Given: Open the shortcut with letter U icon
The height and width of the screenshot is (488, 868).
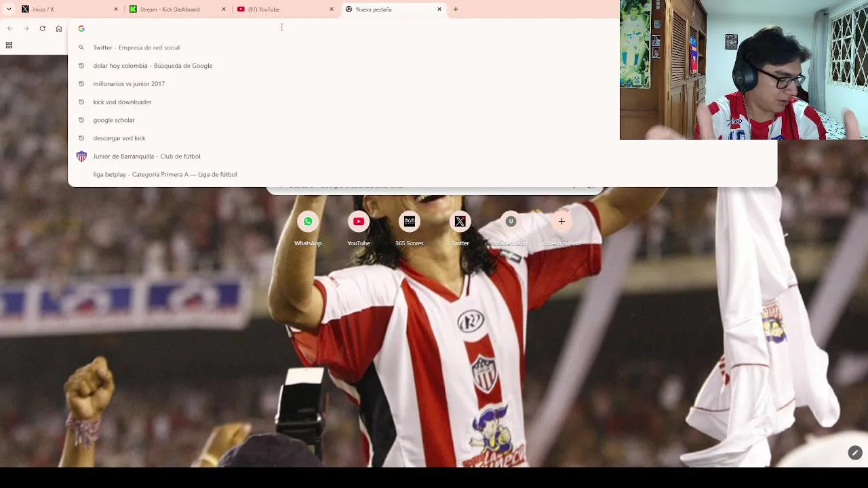Looking at the screenshot, I should (x=511, y=229).
